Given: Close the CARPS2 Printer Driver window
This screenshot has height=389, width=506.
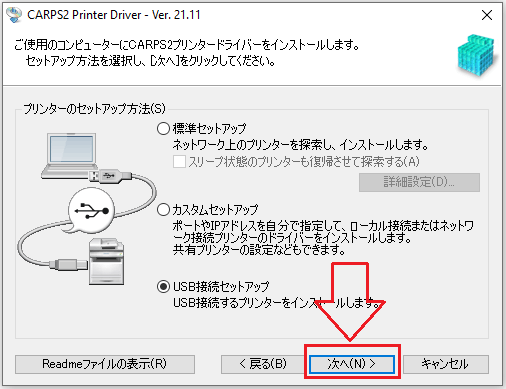Looking at the screenshot, I should 487,15.
